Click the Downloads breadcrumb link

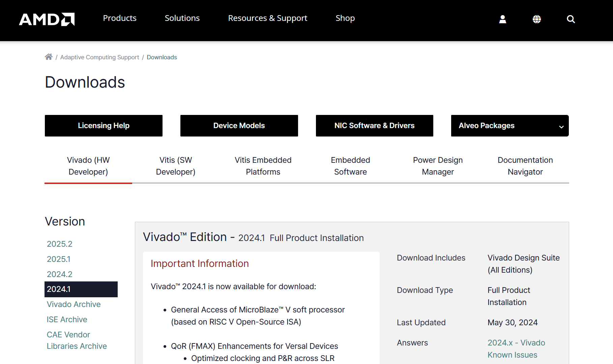pos(162,57)
